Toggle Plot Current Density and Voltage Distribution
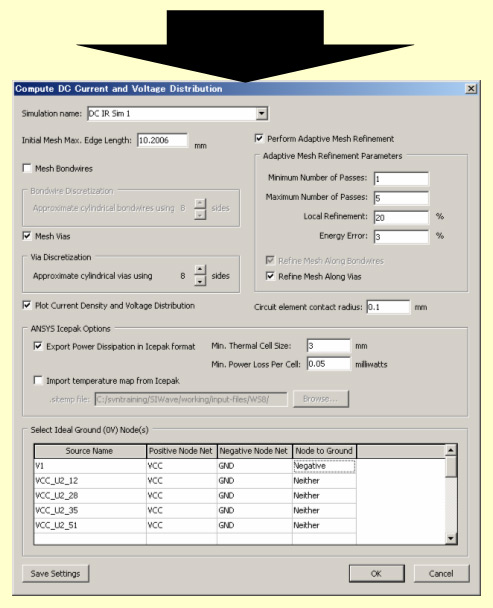The image size is (493, 608). pyautogui.click(x=27, y=305)
